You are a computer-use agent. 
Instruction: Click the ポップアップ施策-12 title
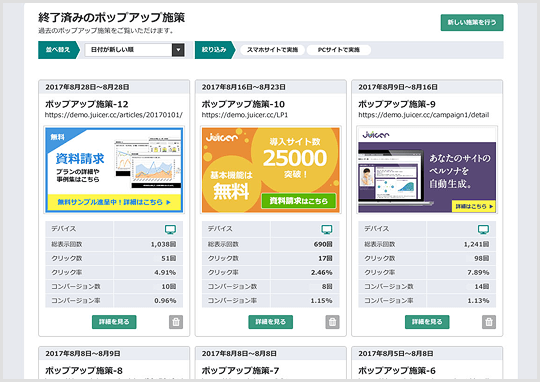point(86,104)
